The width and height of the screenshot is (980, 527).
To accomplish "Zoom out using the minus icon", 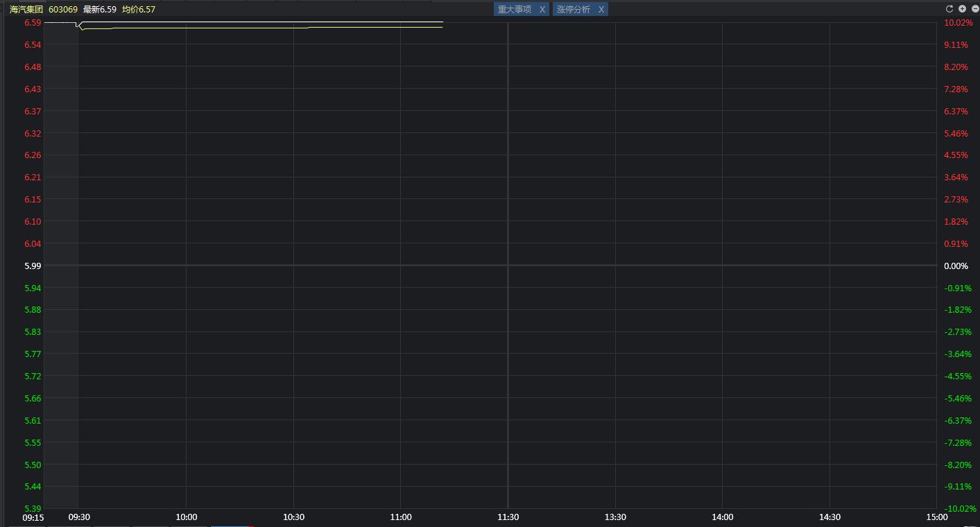I will [x=975, y=9].
